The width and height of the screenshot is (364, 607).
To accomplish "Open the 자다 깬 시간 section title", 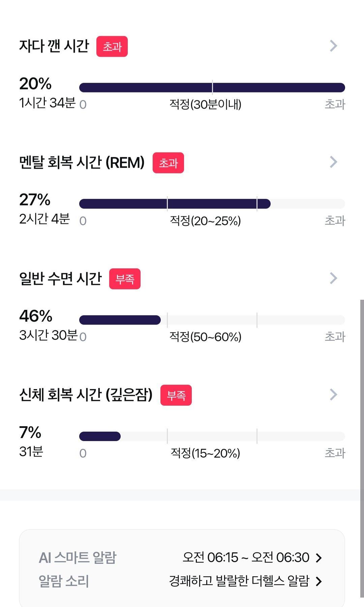I will click(x=54, y=46).
